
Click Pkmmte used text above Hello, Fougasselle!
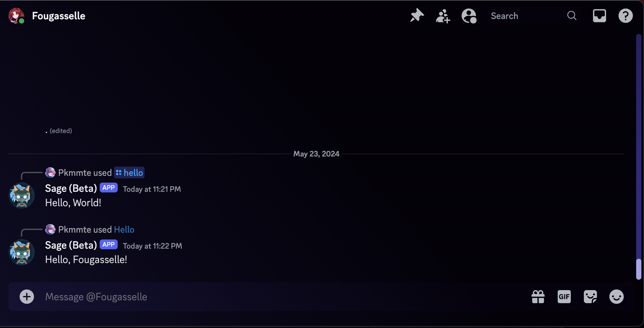[x=85, y=229]
